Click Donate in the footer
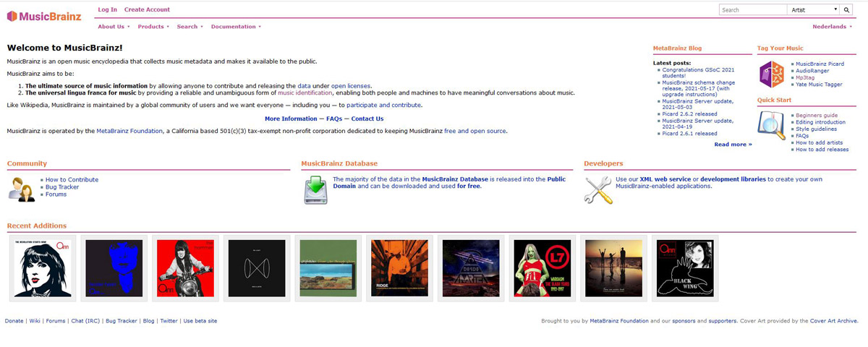The height and width of the screenshot is (347, 868). coord(14,321)
